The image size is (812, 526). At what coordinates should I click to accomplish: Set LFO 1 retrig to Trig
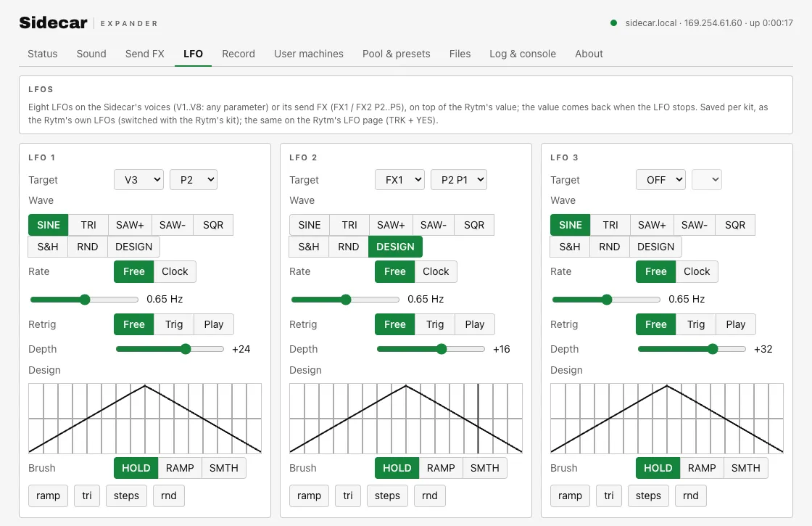point(174,324)
